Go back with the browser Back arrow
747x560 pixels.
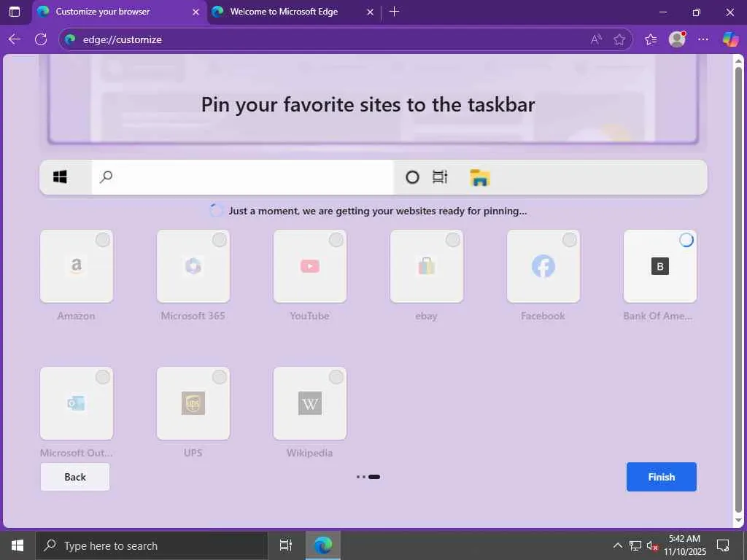point(15,39)
